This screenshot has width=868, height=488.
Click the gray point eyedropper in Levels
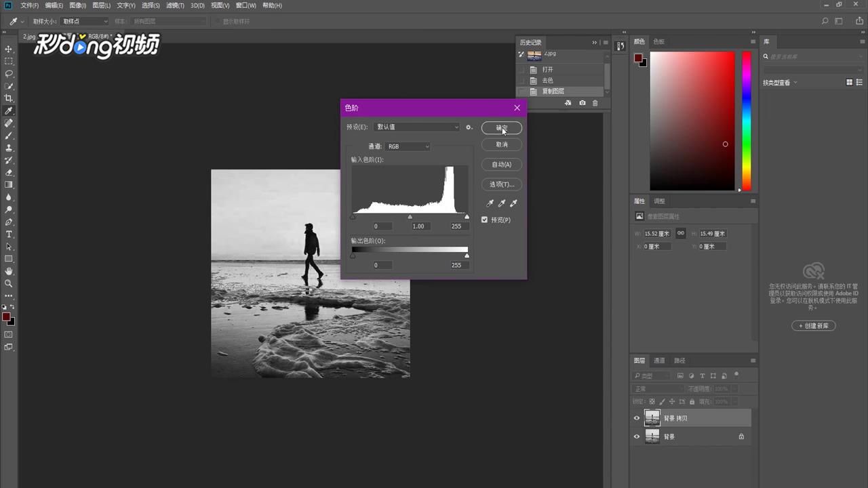coord(502,203)
